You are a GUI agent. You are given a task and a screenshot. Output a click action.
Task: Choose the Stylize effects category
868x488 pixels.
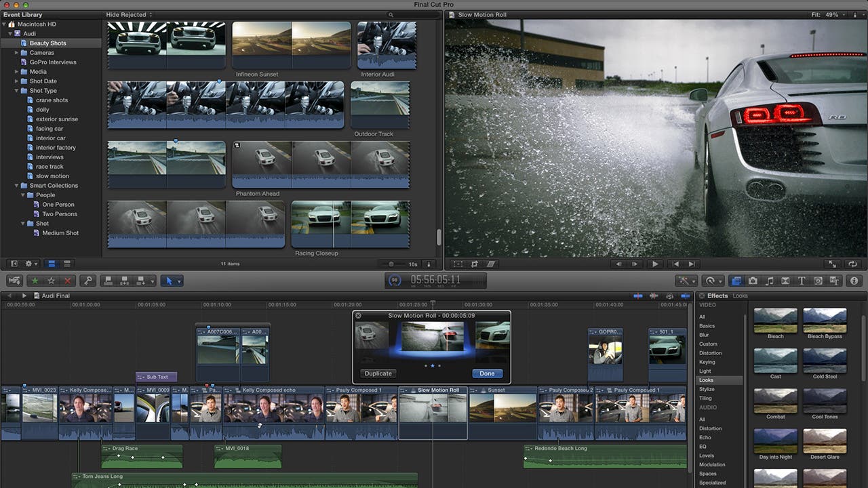707,389
